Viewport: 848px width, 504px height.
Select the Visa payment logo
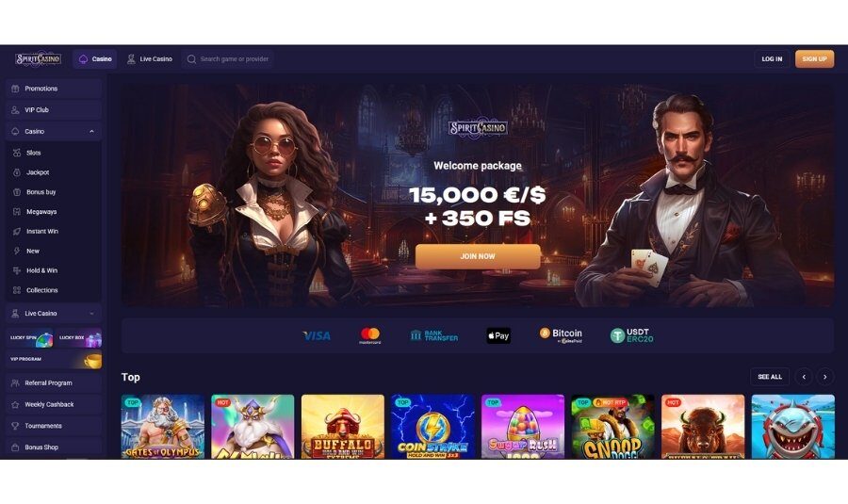(x=317, y=335)
